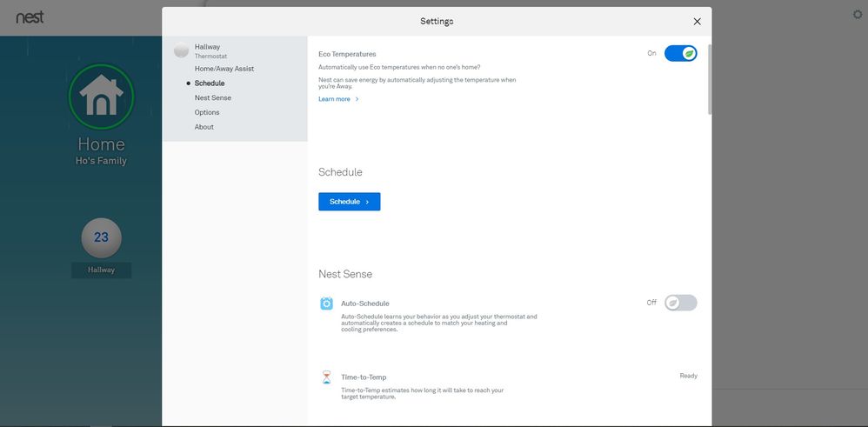Image resolution: width=868 pixels, height=427 pixels.
Task: Click the Hallway label under thermostat
Action: 101,270
